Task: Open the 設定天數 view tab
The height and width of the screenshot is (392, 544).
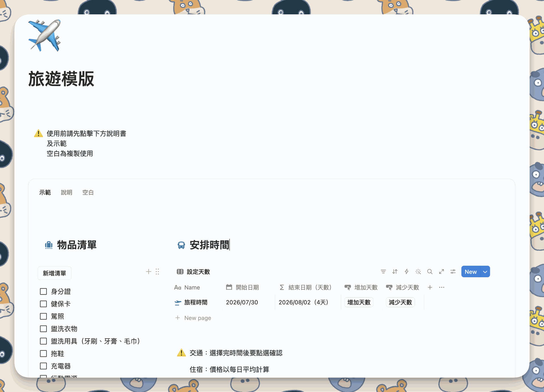Action: coord(194,272)
